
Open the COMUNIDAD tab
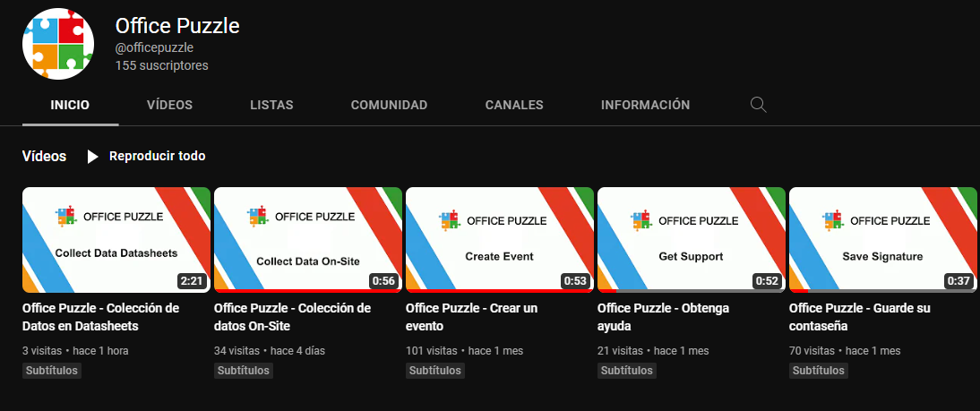[390, 105]
